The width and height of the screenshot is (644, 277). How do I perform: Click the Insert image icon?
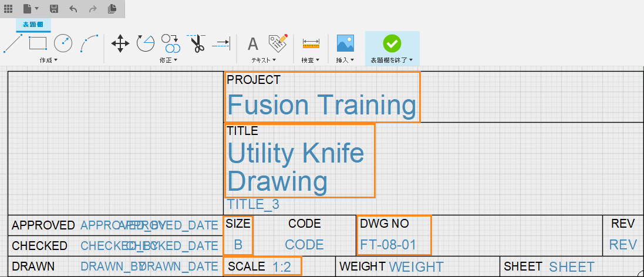[x=345, y=43]
